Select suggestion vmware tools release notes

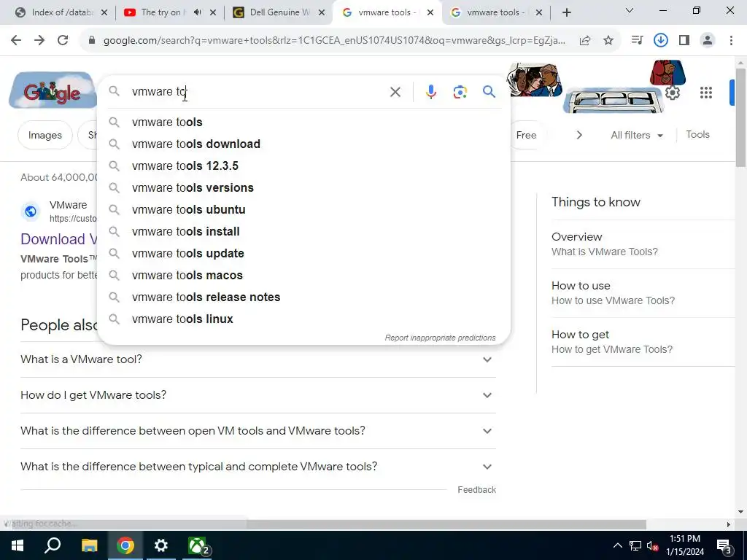point(303,297)
